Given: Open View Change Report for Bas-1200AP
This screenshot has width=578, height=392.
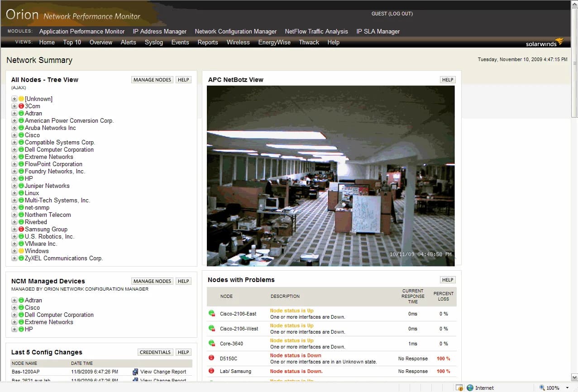Looking at the screenshot, I should pos(163,372).
